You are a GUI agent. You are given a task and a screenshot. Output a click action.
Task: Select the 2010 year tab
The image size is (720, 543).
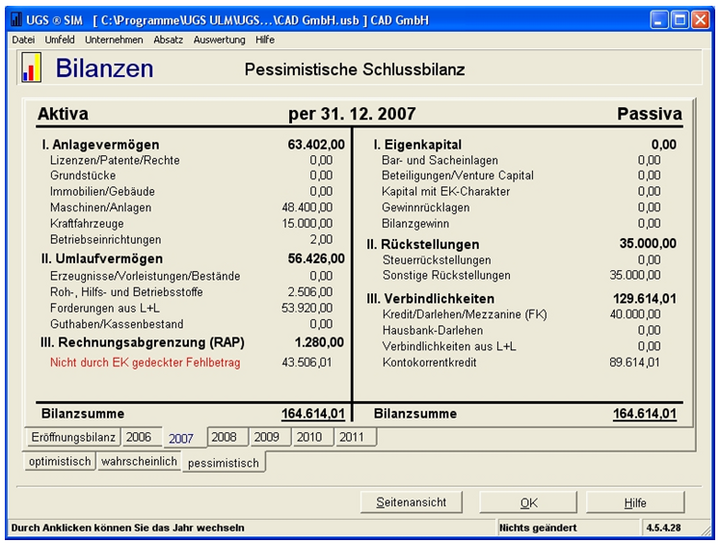click(x=311, y=437)
